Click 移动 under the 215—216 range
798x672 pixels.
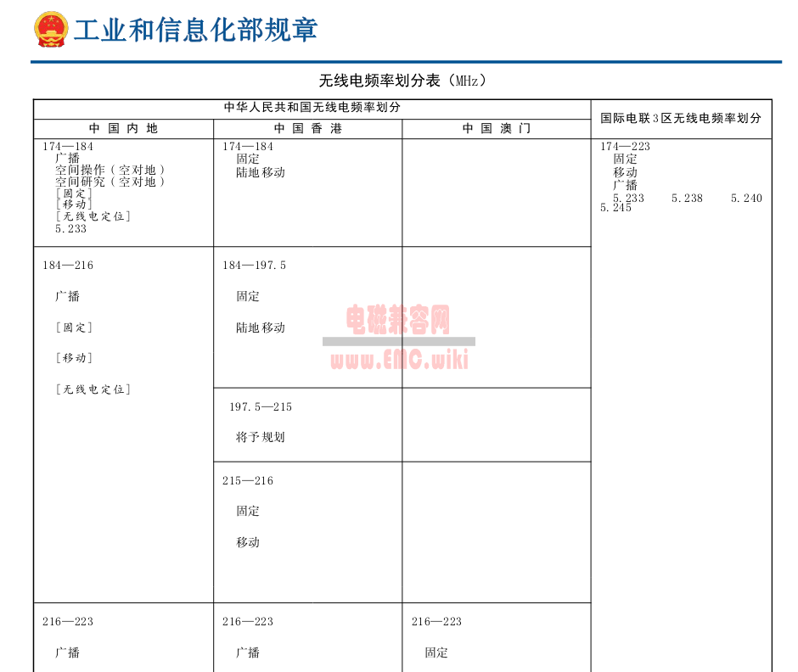(x=248, y=543)
